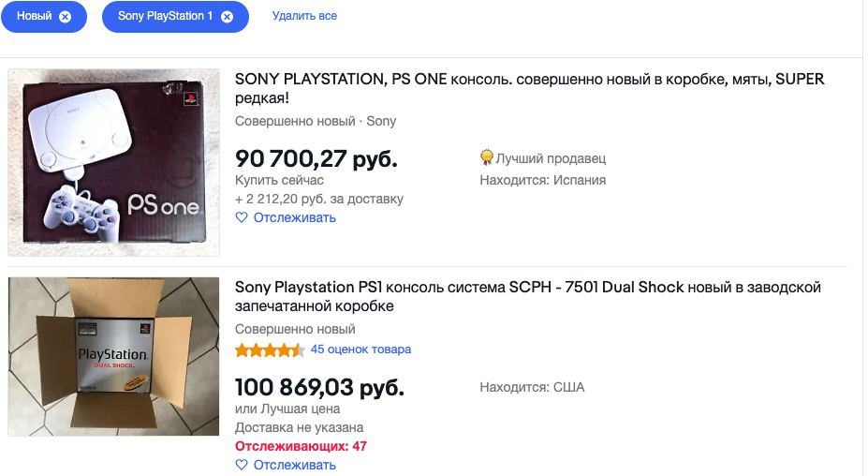The height and width of the screenshot is (476, 868).
Task: Click the "или Лучшая цена" offer text
Action: coord(287,409)
